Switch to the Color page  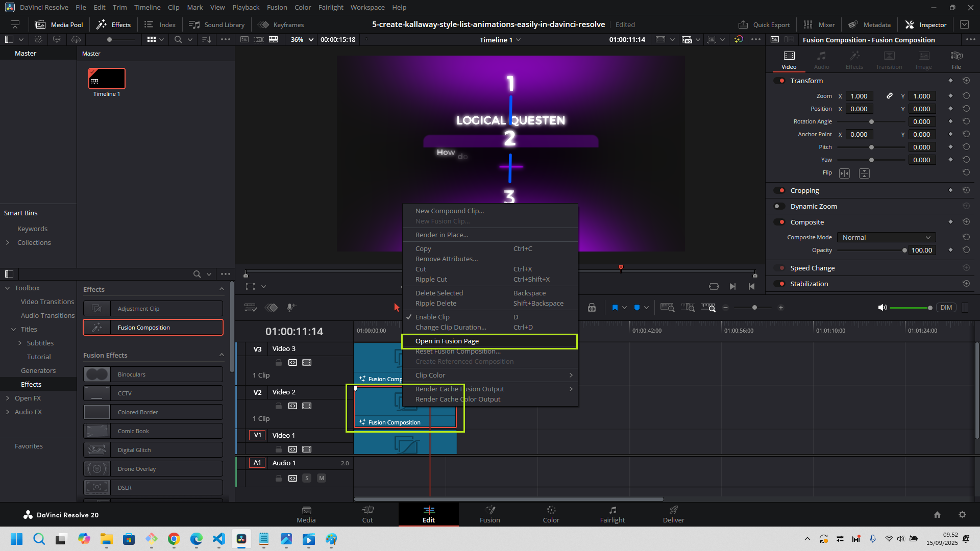(551, 514)
